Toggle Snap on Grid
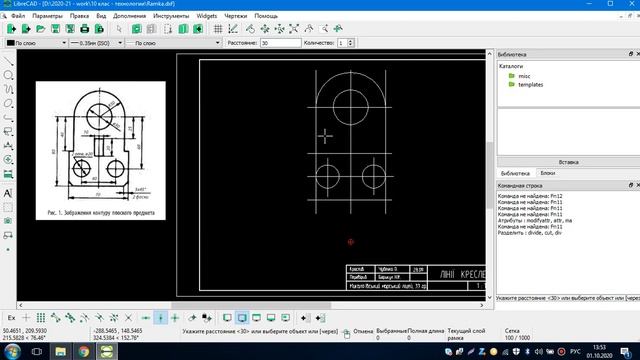This screenshot has width=640, height=360. pyautogui.click(x=40, y=318)
